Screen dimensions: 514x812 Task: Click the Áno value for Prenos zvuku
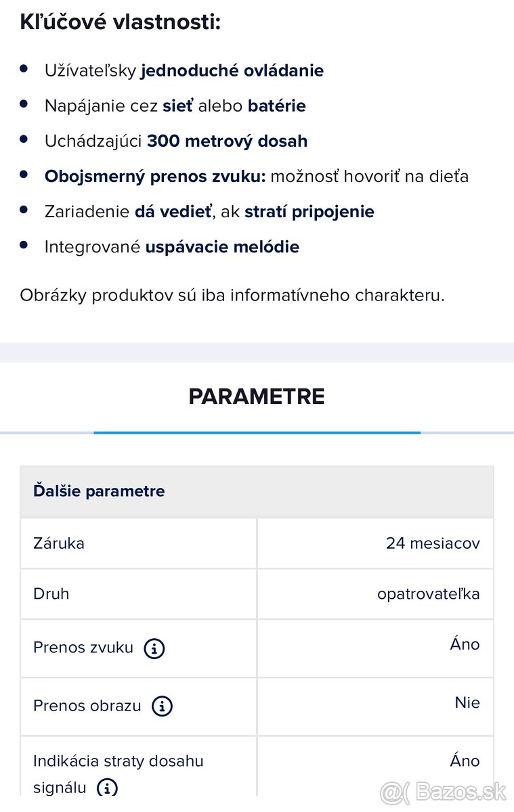[x=465, y=644]
